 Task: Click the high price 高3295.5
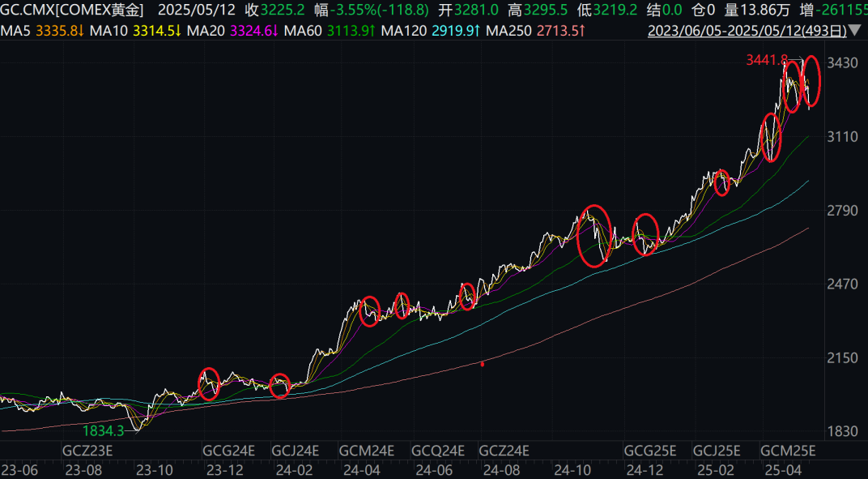pyautogui.click(x=539, y=10)
